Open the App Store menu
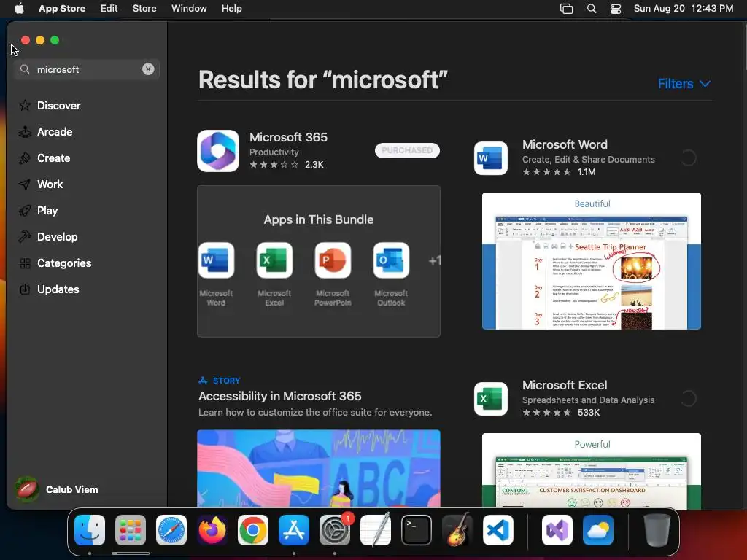The image size is (747, 560). coord(62,9)
